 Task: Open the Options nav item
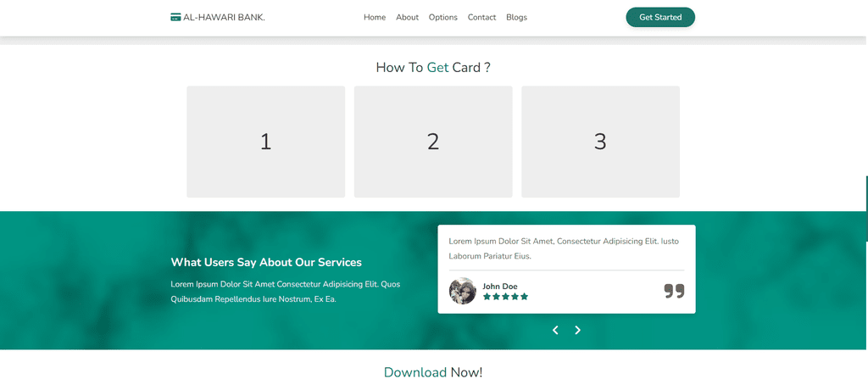(x=442, y=17)
